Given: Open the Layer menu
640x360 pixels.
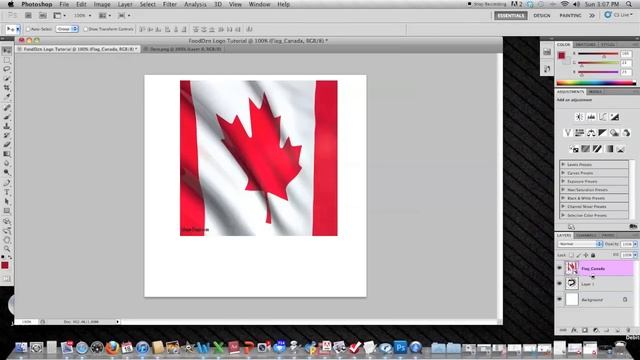Looking at the screenshot, I should pyautogui.click(x=125, y=4).
